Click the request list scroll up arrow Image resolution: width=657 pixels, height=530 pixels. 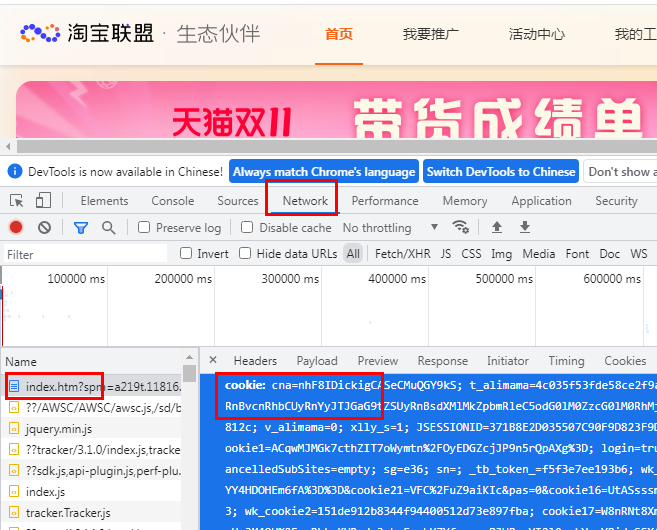tap(189, 357)
